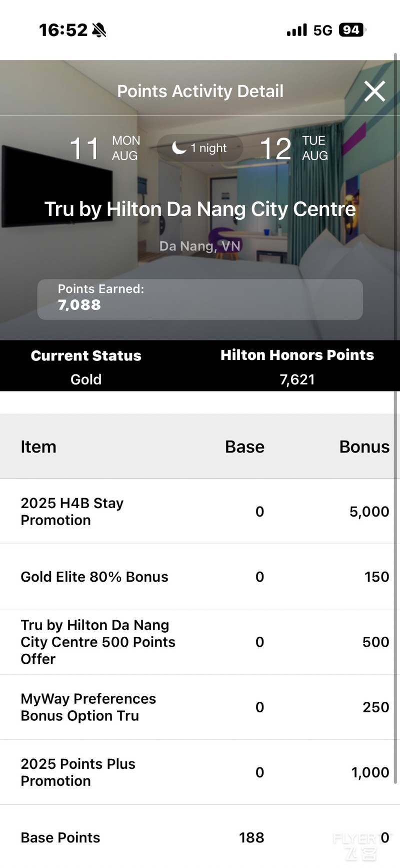The image size is (400, 868).
Task: Tap the cellular signal bars icon
Action: (297, 31)
